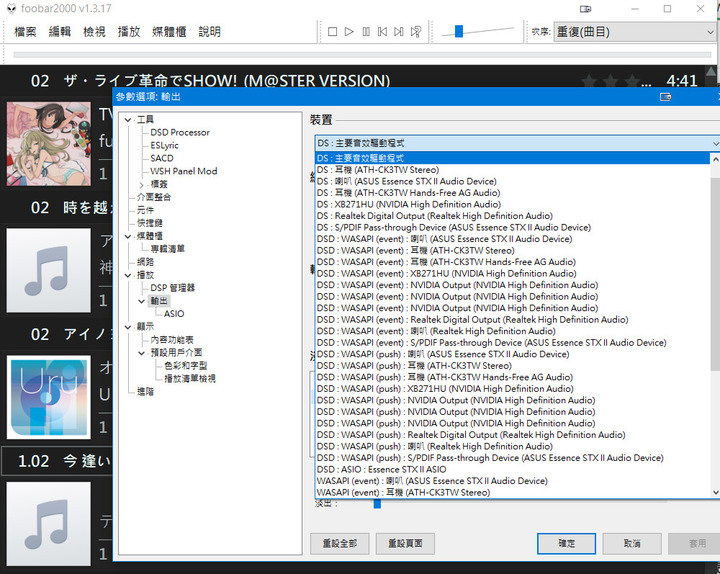Viewport: 720px width, 574px height.
Task: Open the 說明 menu
Action: pos(209,32)
